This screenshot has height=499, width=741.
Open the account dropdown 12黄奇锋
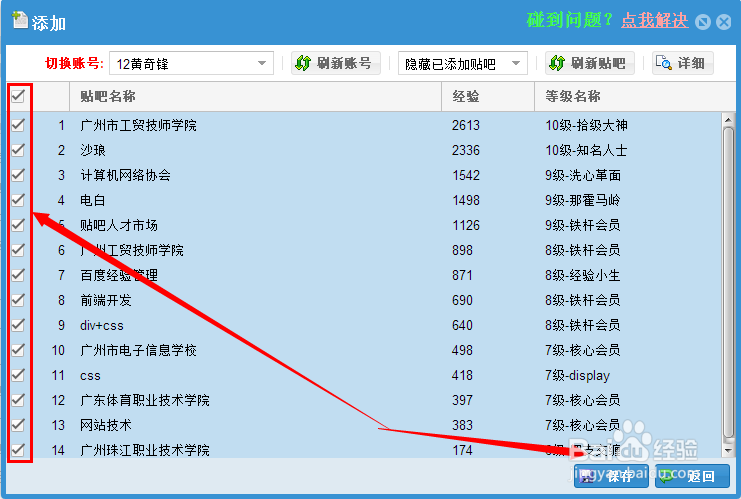(x=191, y=63)
